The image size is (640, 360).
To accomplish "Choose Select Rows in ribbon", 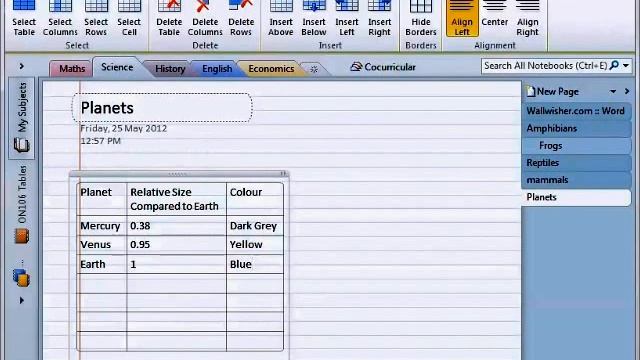I will click(96, 19).
